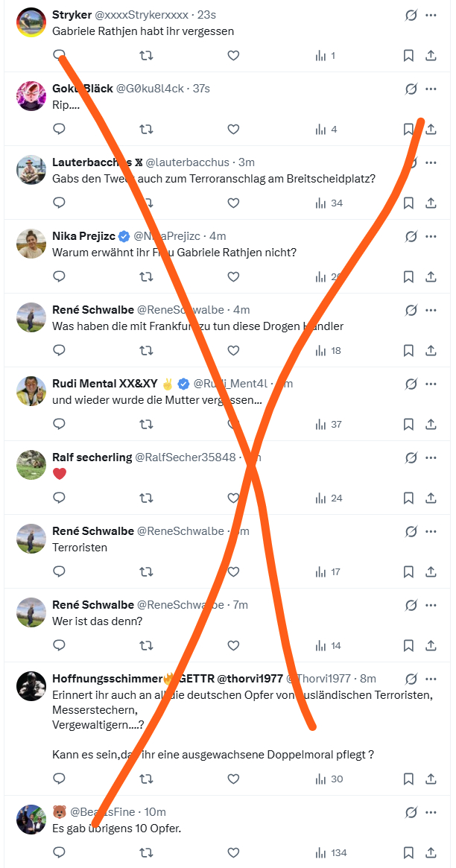Open more options on Ralf secherling's tweet

(431, 457)
